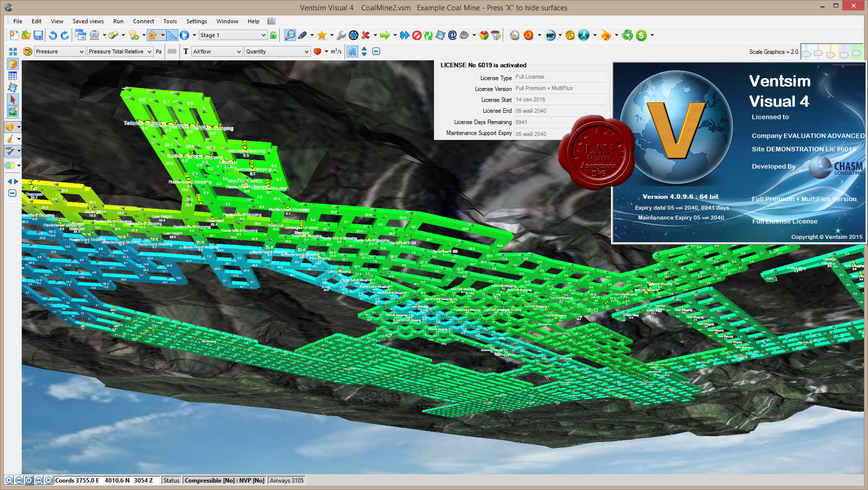Screen dimensions: 868x490
Task: Click the wrench edit tool icon
Action: [x=341, y=35]
